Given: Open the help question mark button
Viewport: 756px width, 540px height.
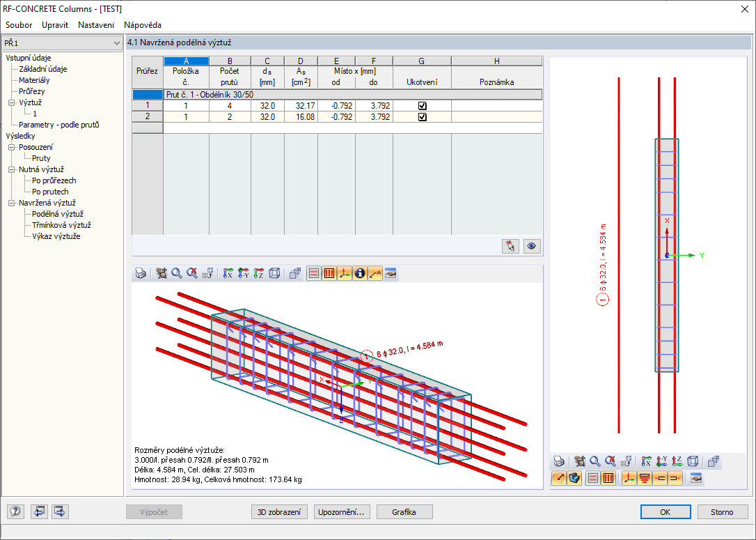Looking at the screenshot, I should click(x=15, y=511).
